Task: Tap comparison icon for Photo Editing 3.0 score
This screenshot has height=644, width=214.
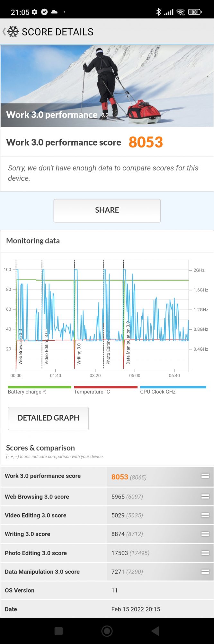Action: coord(205,553)
